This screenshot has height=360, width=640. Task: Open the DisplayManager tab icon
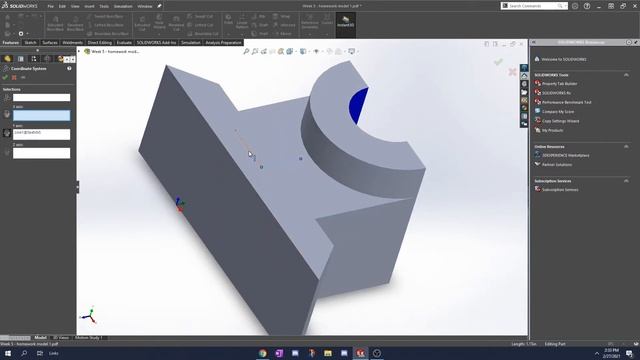pyautogui.click(x=60, y=59)
